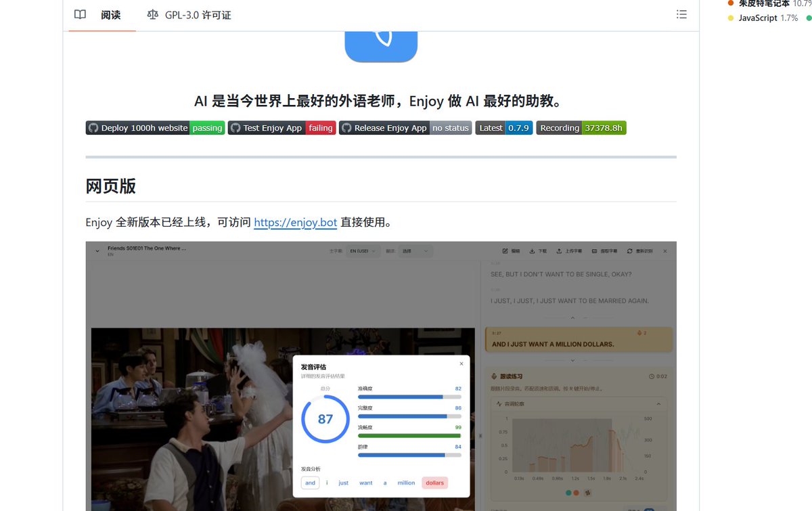
Task: Toggle the orange legend dot under chart
Action: [x=577, y=493]
